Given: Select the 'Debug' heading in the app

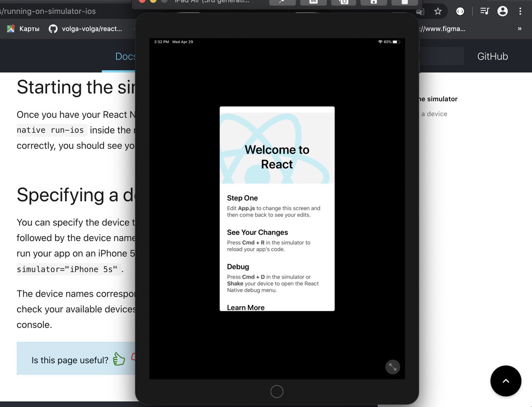Looking at the screenshot, I should tap(238, 266).
